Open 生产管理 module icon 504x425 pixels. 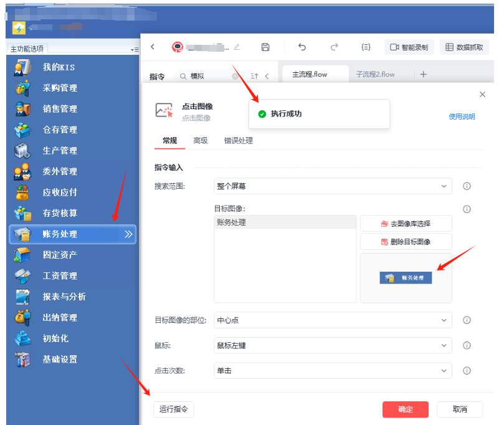click(22, 151)
